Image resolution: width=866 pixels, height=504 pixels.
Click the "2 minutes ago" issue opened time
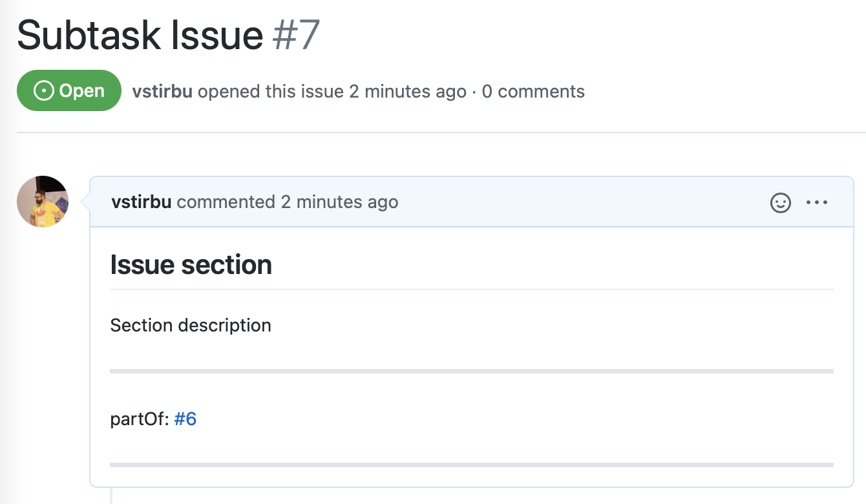click(x=408, y=92)
